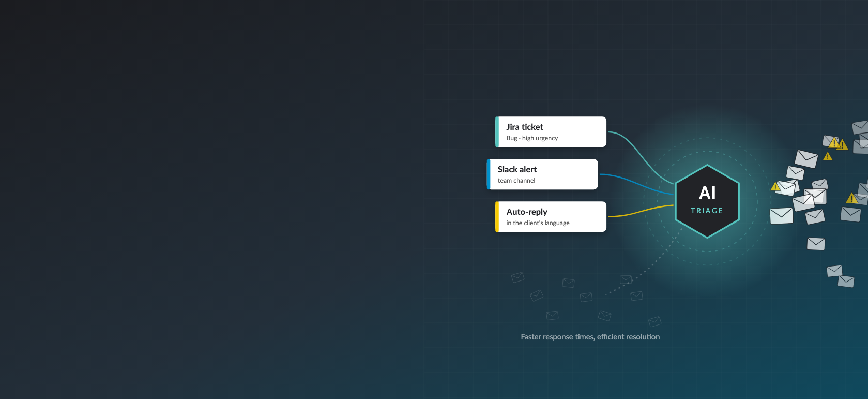
Task: Click the "Faster response times, efficient resolution" caption
Action: 590,337
